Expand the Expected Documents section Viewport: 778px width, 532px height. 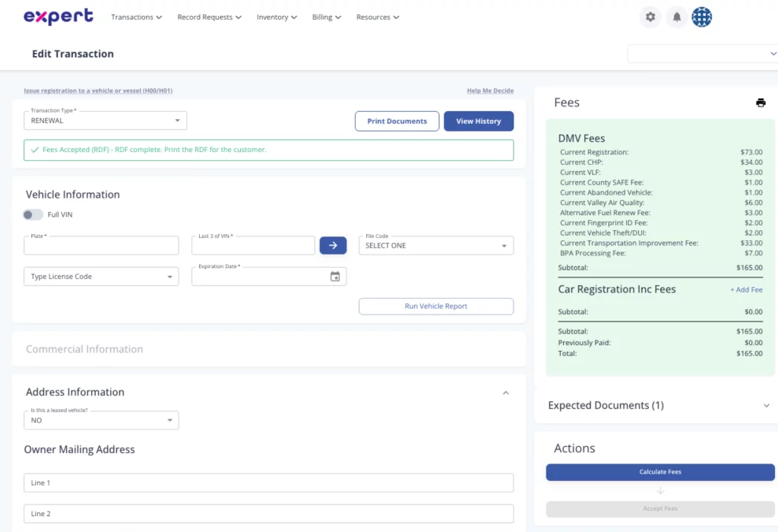(x=766, y=405)
